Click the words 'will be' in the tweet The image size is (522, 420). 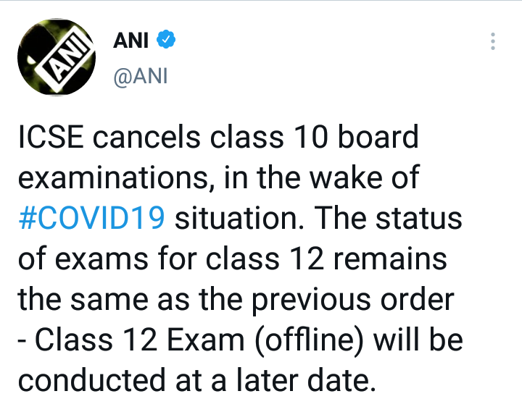click(426, 340)
